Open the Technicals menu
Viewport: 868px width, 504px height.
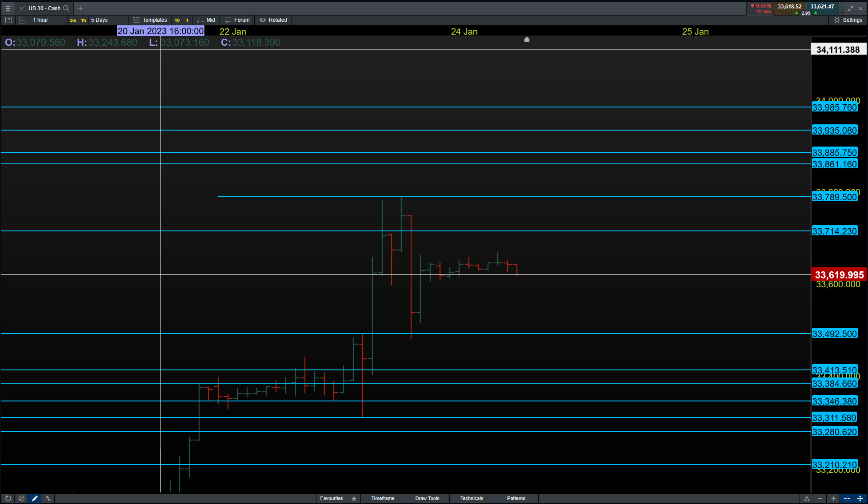pyautogui.click(x=472, y=498)
